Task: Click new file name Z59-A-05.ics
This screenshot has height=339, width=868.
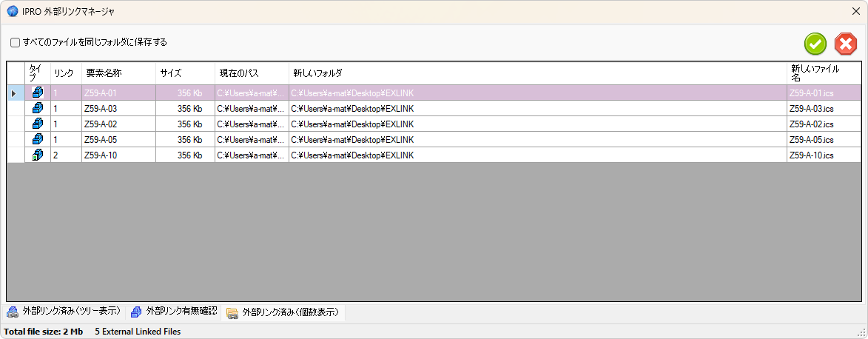Action: click(x=824, y=140)
